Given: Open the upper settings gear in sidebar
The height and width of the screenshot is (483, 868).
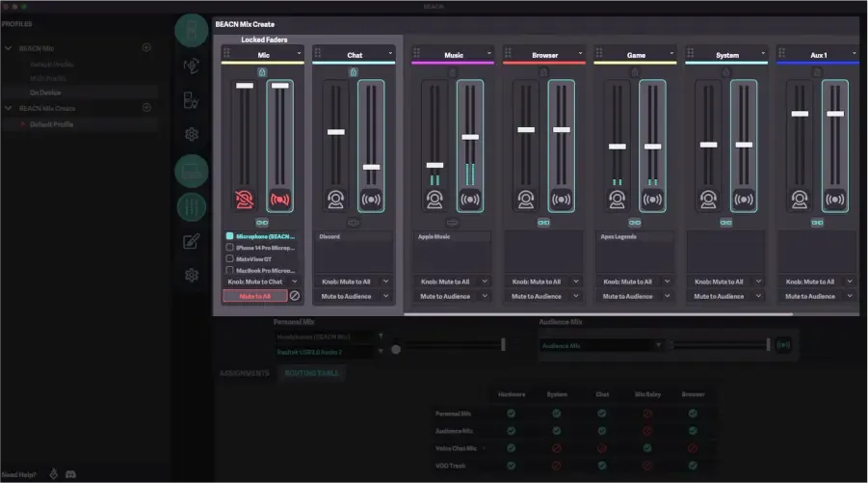Looking at the screenshot, I should pos(192,134).
